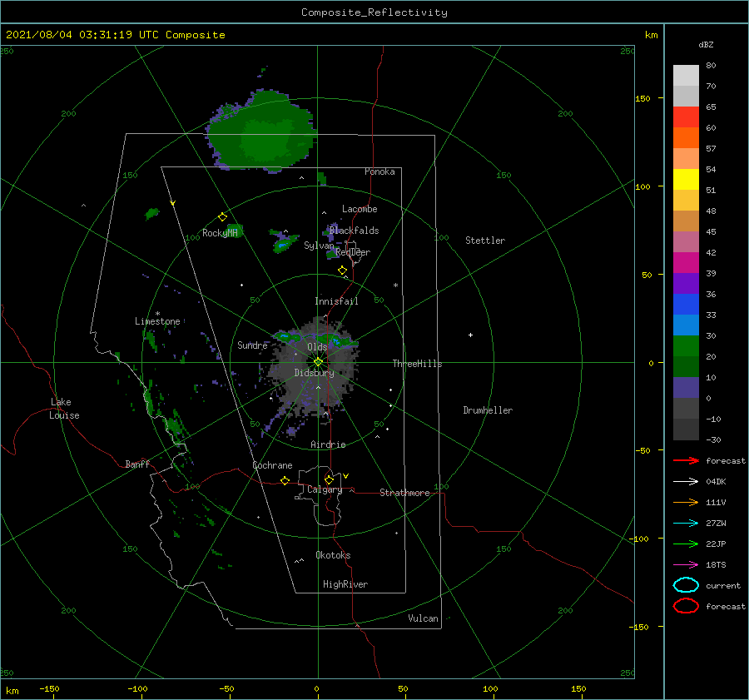The image size is (749, 700).
Task: Click the Sundre town label
Action: coord(252,345)
